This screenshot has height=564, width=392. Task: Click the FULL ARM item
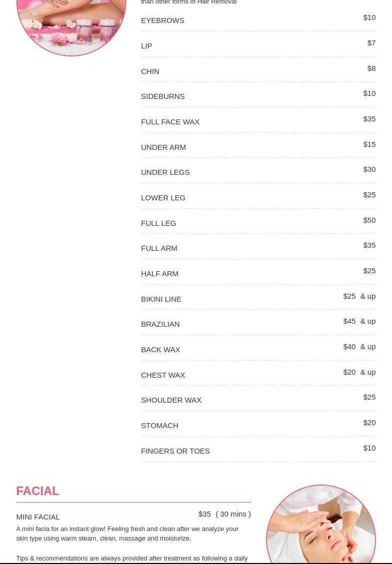pyautogui.click(x=159, y=248)
